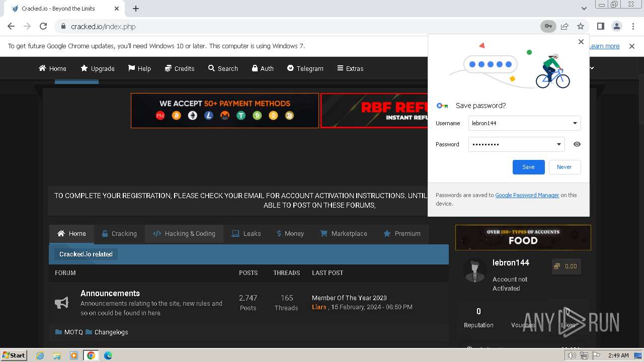The image size is (644, 362).
Task: Switch to the Cracking tab
Action: (x=119, y=234)
